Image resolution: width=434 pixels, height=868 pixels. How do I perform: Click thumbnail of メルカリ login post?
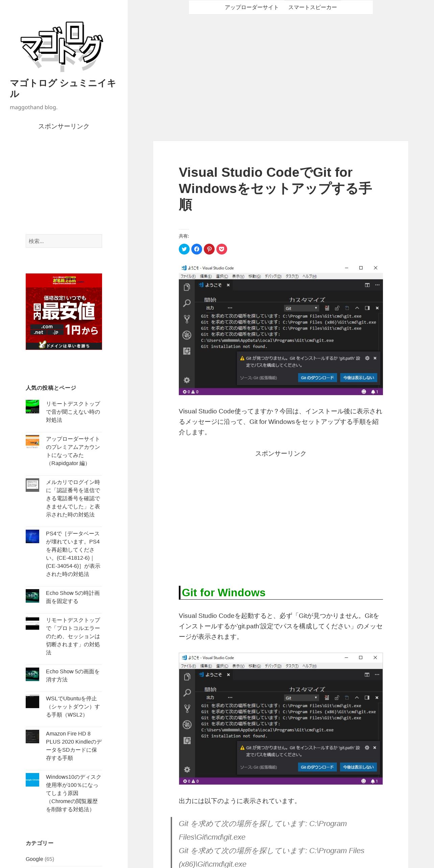(32, 485)
